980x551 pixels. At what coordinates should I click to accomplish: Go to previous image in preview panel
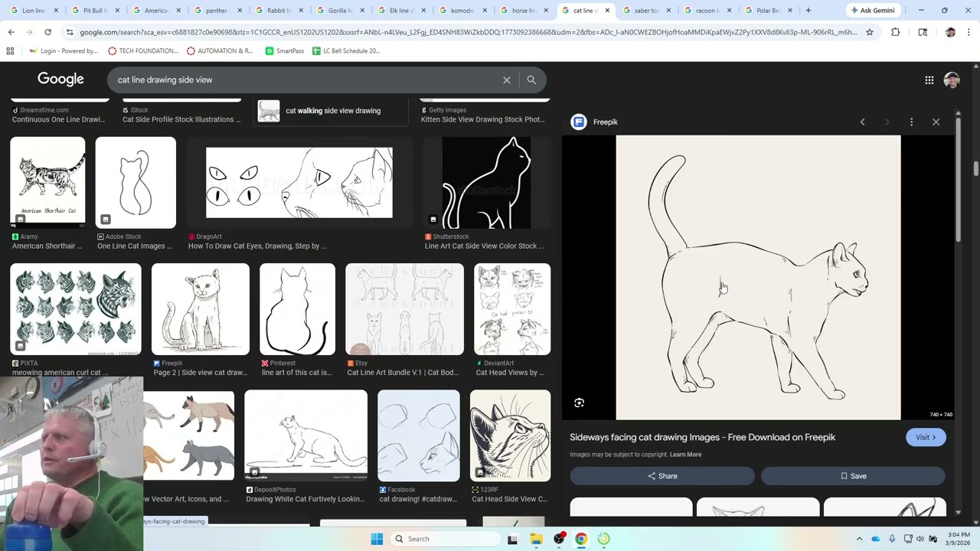862,122
